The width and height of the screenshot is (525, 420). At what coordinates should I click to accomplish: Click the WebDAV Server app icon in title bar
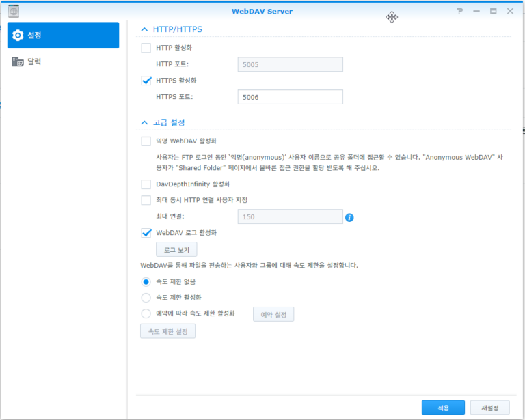tap(14, 11)
